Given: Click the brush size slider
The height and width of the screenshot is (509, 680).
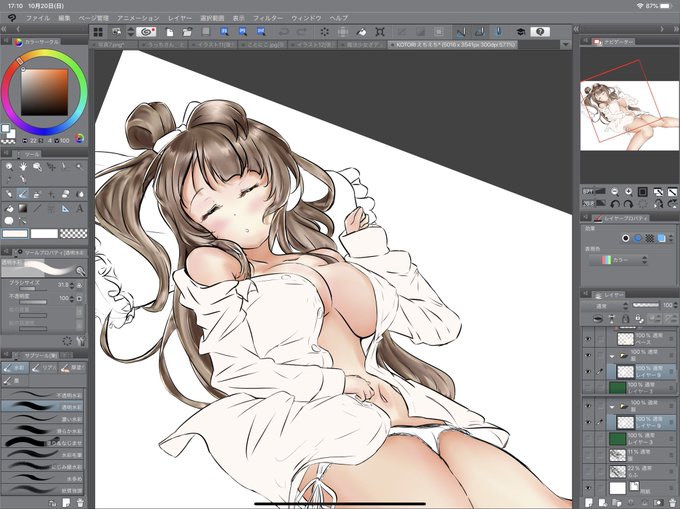Looking at the screenshot, I should [x=34, y=289].
